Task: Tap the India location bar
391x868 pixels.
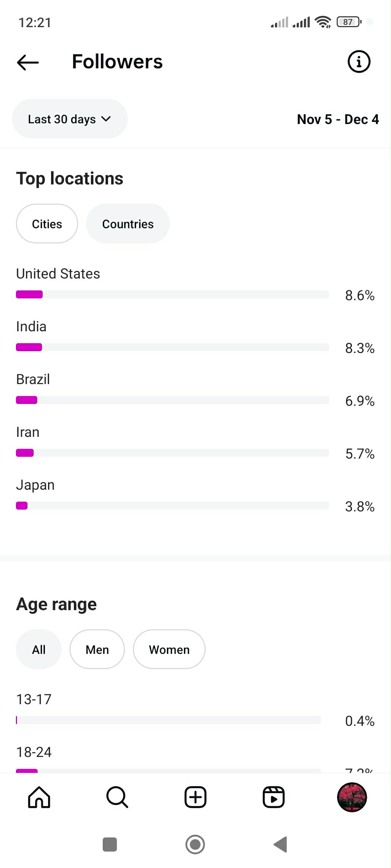Action: coord(172,347)
